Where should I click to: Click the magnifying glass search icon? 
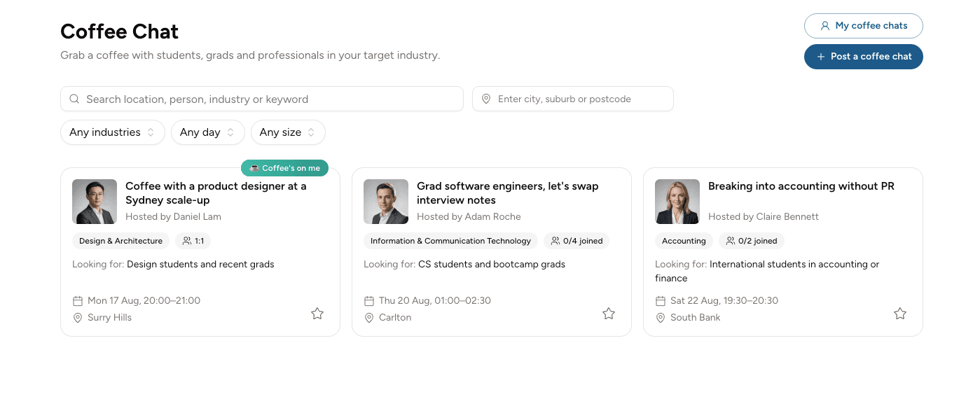click(x=74, y=99)
